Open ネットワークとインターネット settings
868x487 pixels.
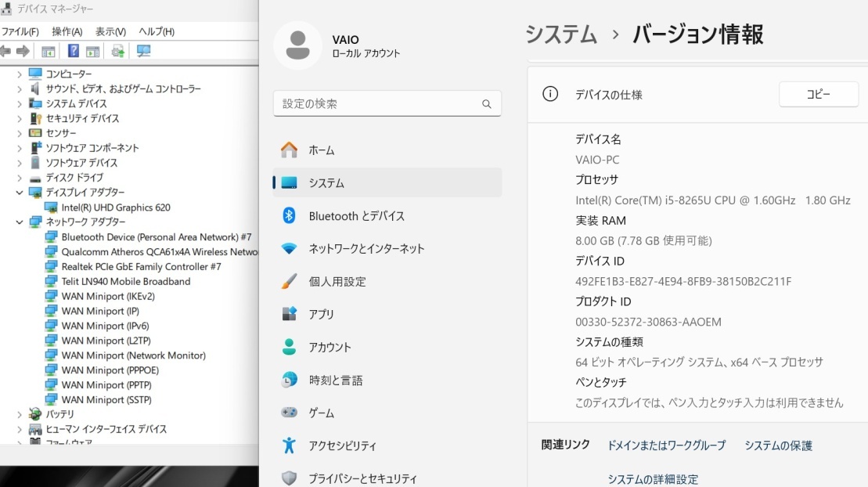[387, 249]
